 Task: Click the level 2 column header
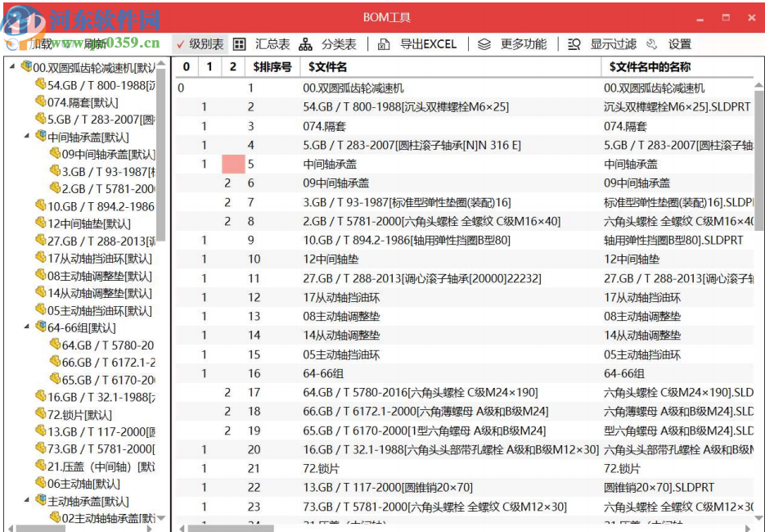point(233,67)
